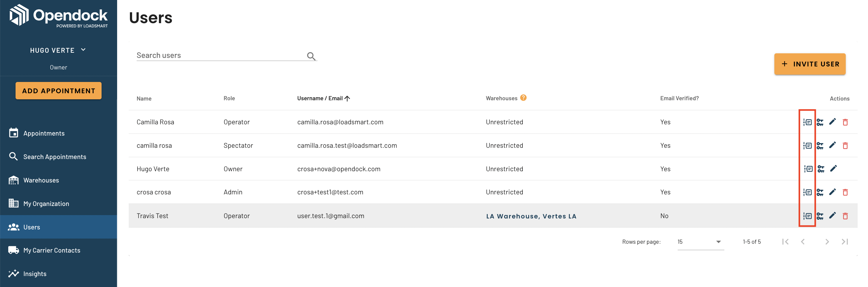Click the name Camilla Rosa

155,122
